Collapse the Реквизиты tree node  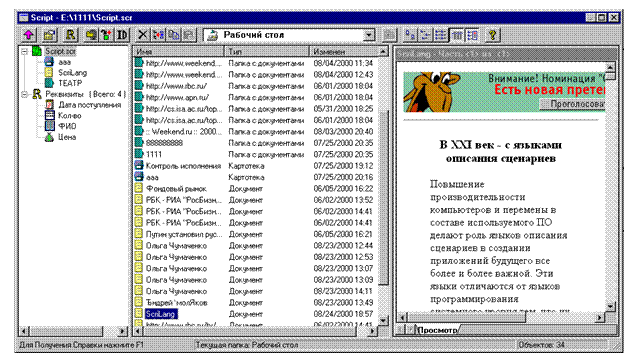click(24, 94)
